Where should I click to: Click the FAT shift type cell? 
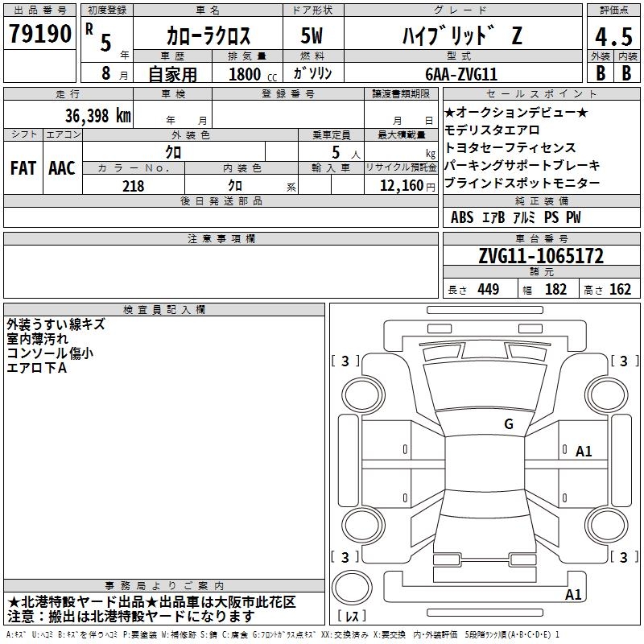(23, 168)
